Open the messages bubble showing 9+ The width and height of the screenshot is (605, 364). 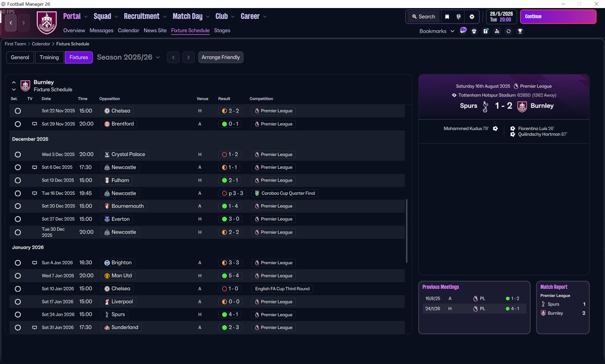point(463,31)
